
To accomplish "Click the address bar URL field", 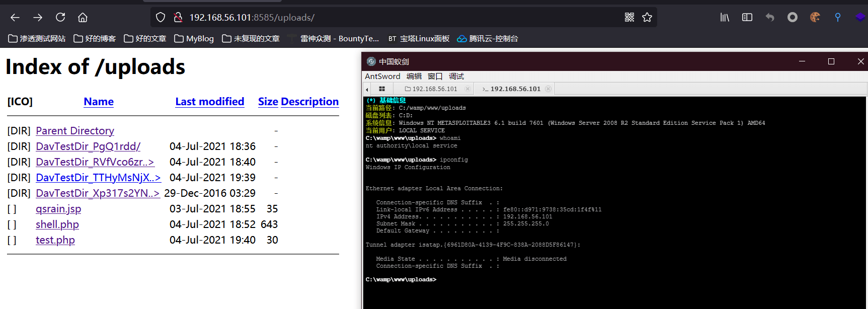I will coord(403,18).
